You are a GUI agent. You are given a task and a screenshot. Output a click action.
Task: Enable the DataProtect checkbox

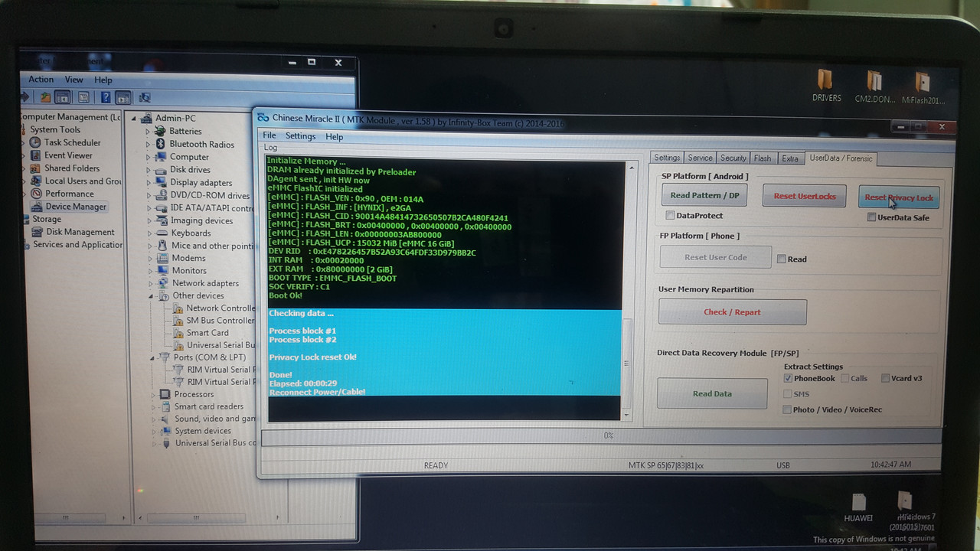[671, 216]
